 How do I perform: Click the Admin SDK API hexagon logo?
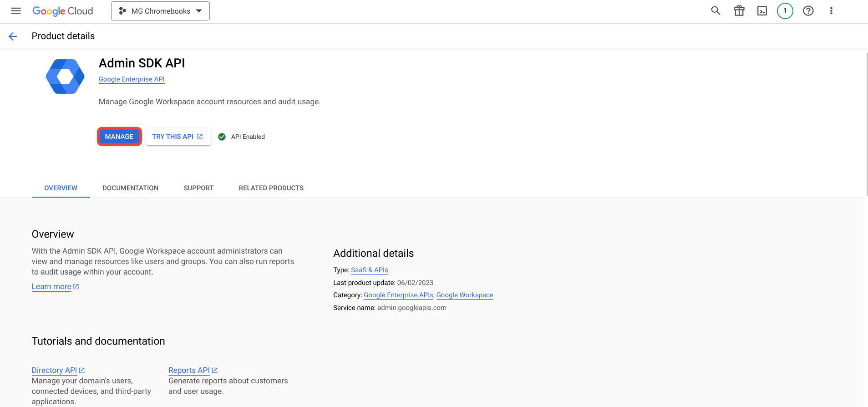tap(65, 76)
